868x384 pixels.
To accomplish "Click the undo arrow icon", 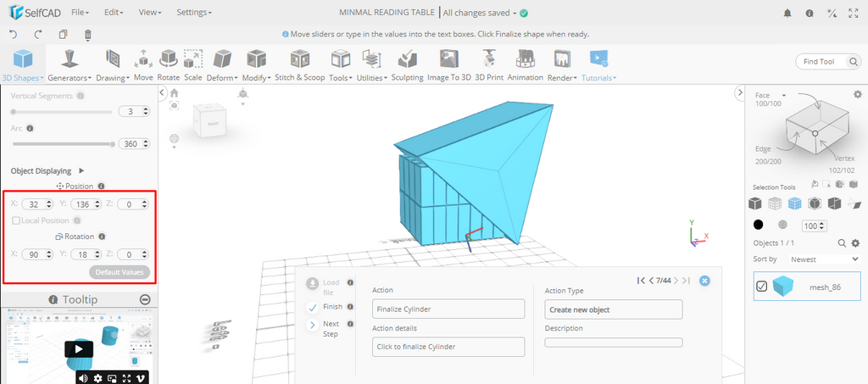I will coord(13,35).
